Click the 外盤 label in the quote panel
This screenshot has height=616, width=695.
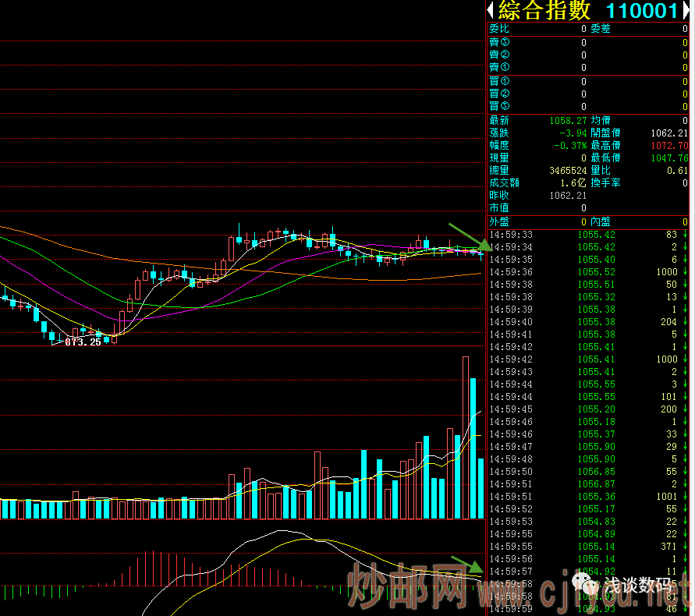point(499,222)
